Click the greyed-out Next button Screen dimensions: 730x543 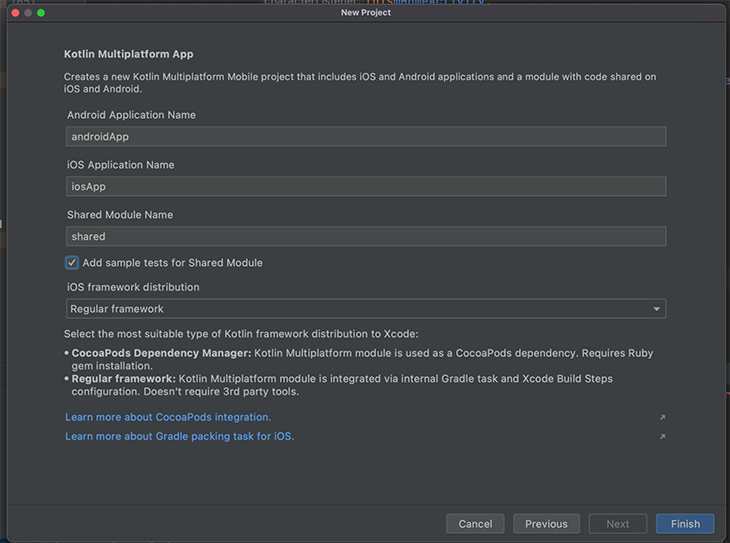pos(618,524)
